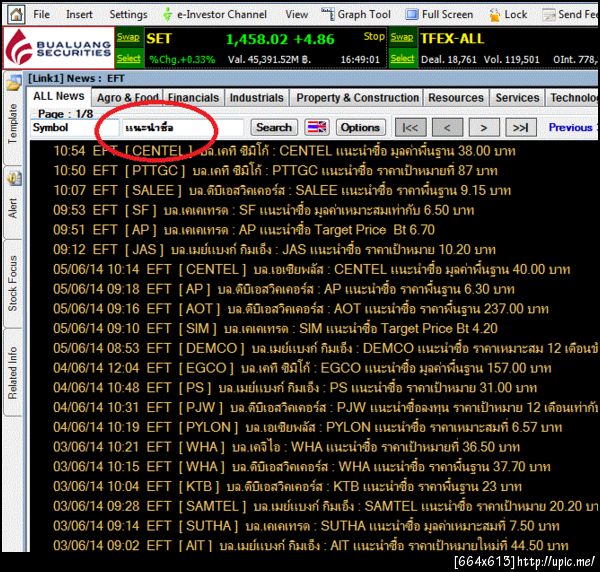Open the 03/06/14 09:02 AIT news
Image resolution: width=600 pixels, height=572 pixels.
[x=311, y=545]
